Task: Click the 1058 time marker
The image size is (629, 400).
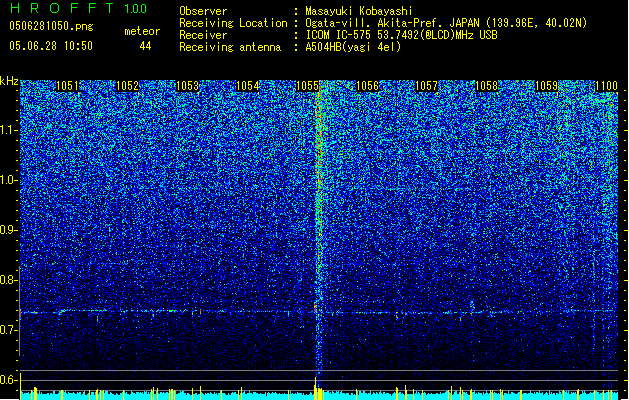Action: pos(486,86)
